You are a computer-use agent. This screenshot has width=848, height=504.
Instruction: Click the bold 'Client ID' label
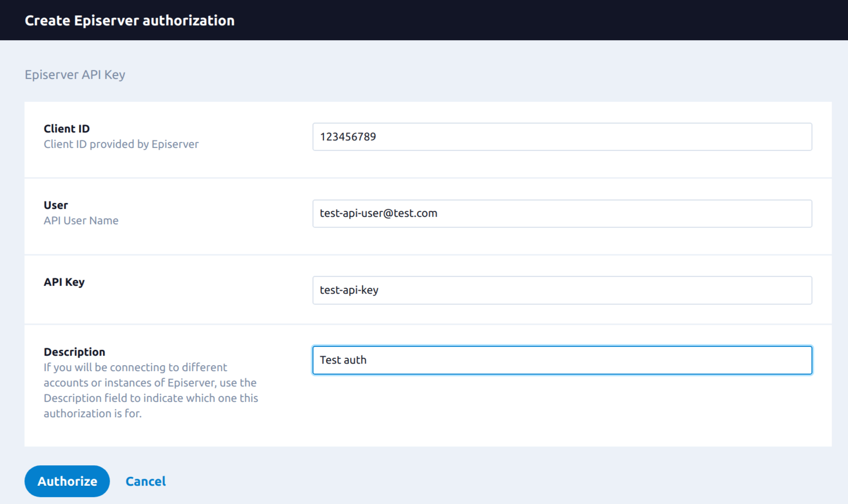pos(67,128)
